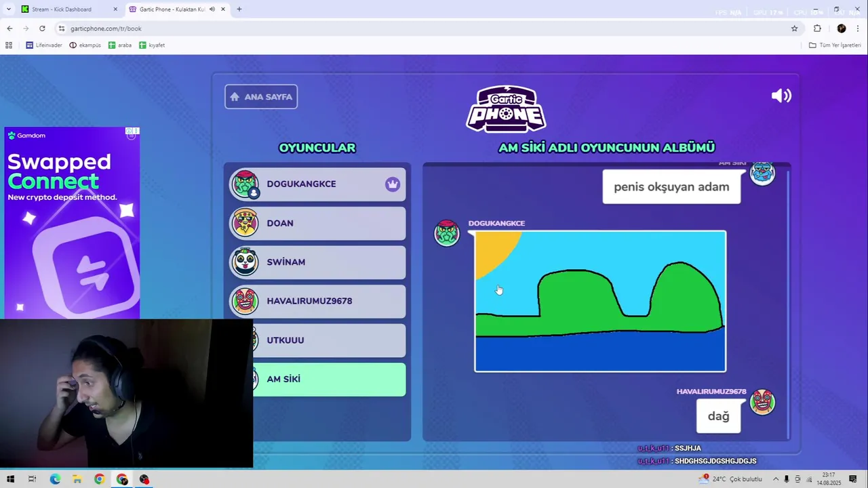
Task: Mute the Gartic Phone tab audio icon
Action: [212, 9]
